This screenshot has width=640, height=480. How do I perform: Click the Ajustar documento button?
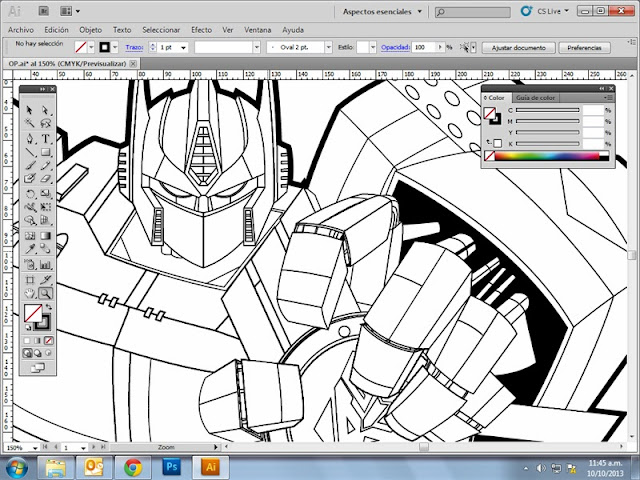tap(513, 47)
